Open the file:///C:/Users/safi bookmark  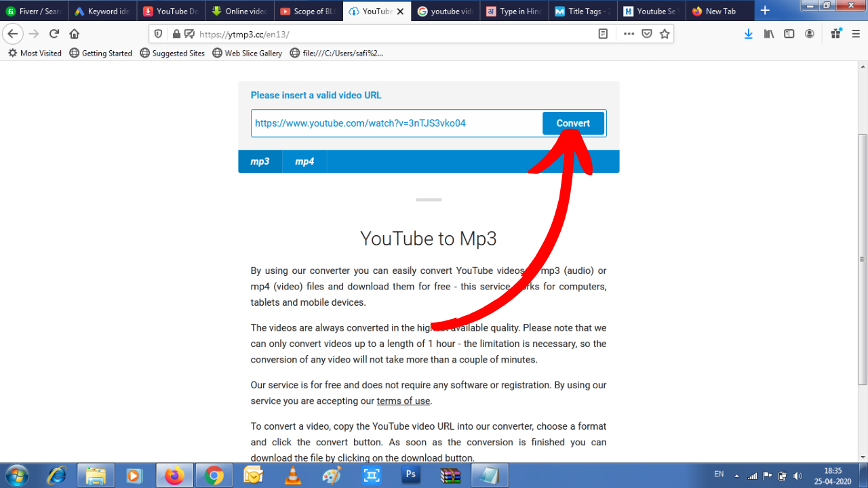coord(336,53)
